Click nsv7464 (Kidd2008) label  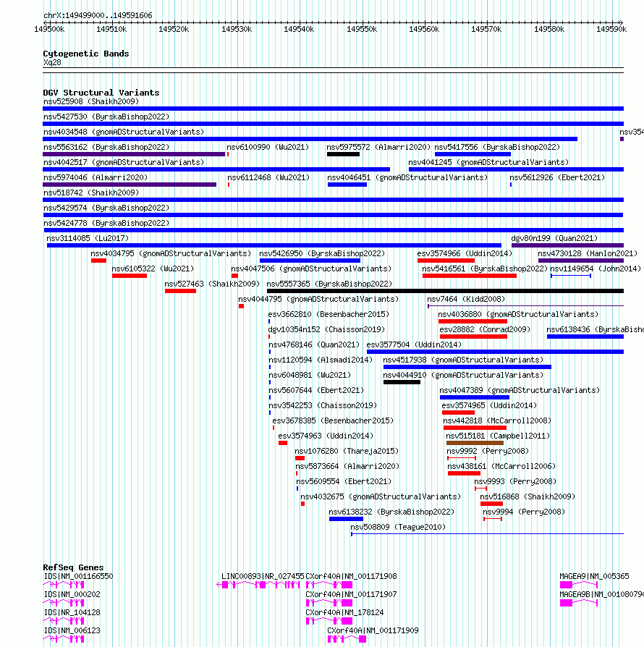click(x=466, y=299)
